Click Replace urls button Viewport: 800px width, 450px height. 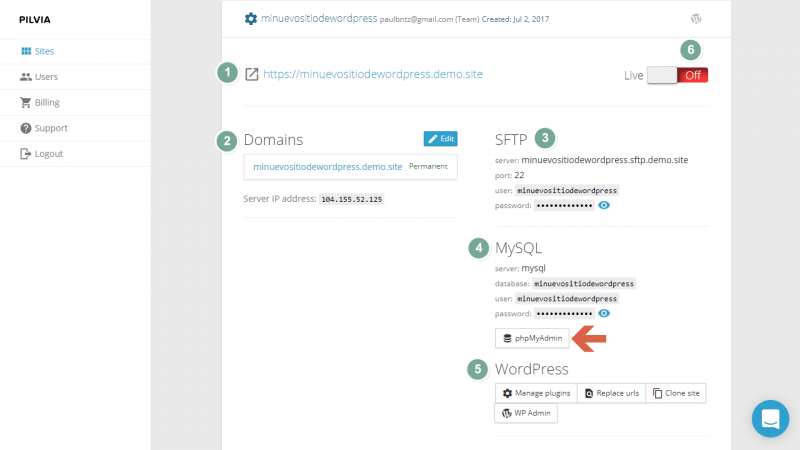(612, 393)
